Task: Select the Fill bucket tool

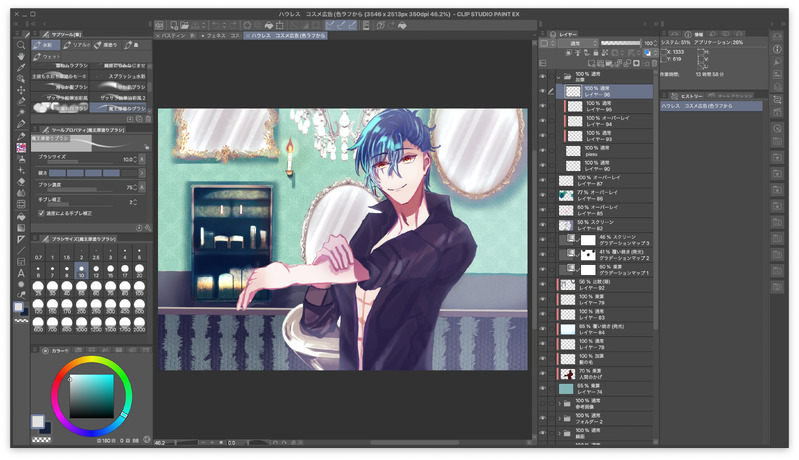Action: [x=21, y=215]
